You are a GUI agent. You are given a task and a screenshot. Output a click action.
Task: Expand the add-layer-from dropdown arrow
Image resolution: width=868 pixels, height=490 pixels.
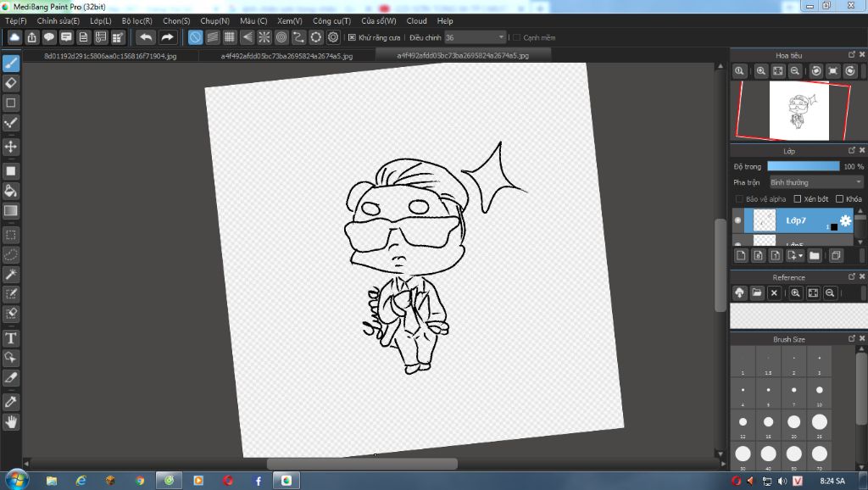click(800, 255)
